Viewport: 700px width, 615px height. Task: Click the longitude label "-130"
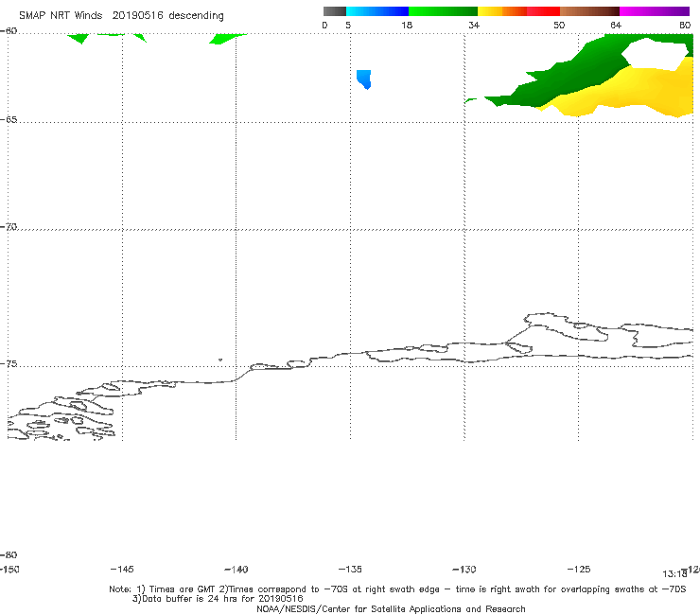464,570
